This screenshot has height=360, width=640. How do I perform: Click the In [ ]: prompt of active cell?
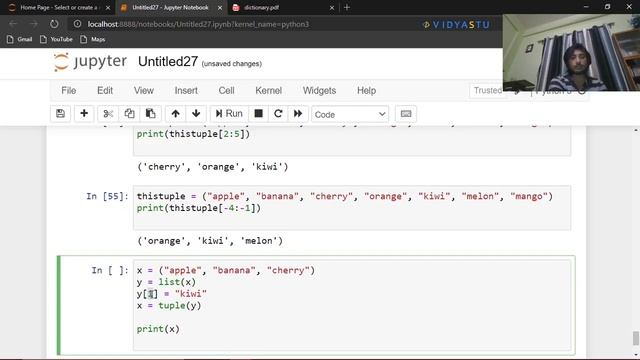click(110, 270)
